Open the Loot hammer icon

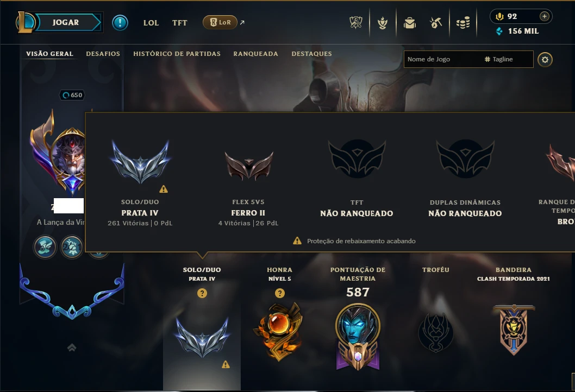tap(436, 23)
